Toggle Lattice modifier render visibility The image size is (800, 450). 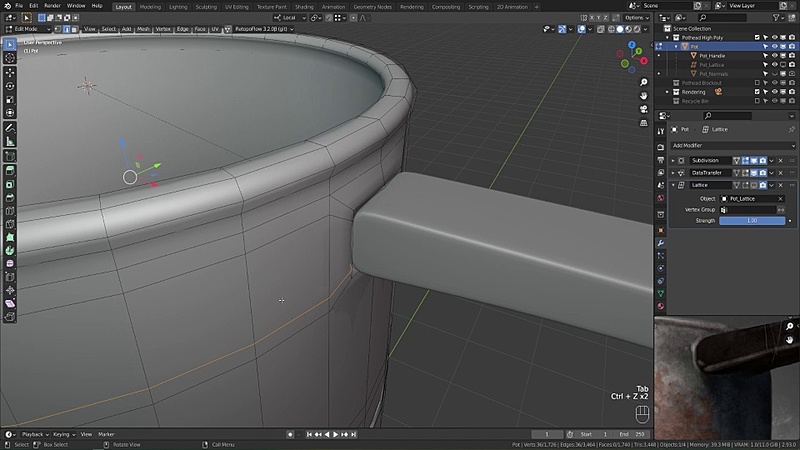coord(763,185)
